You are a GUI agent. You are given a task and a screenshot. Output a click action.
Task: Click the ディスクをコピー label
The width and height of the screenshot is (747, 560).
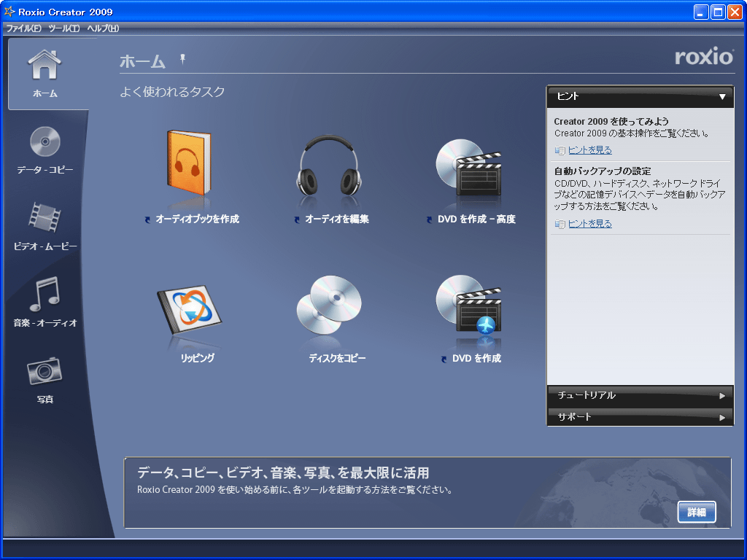pyautogui.click(x=337, y=358)
